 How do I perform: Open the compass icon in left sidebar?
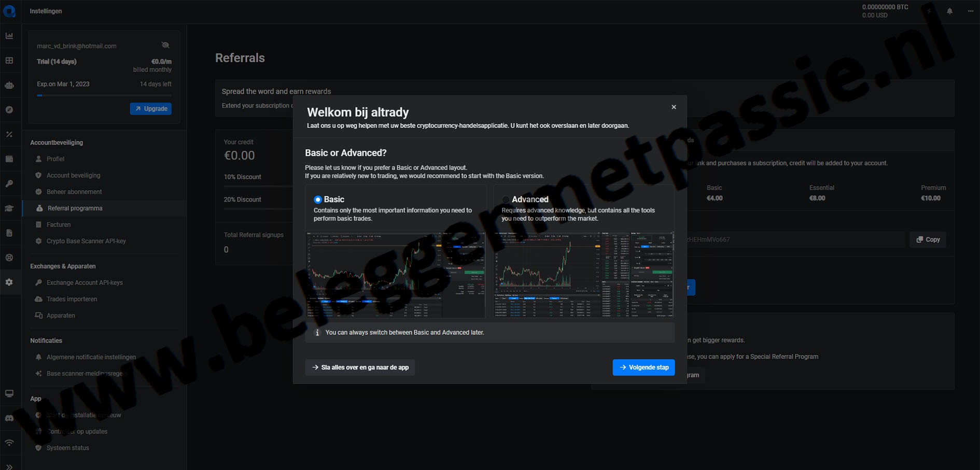(9, 110)
